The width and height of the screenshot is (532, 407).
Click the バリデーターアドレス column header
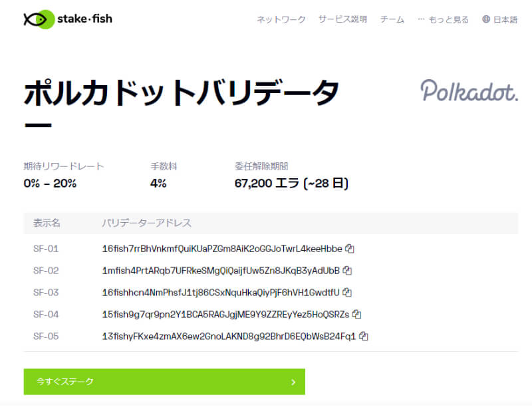(x=147, y=223)
